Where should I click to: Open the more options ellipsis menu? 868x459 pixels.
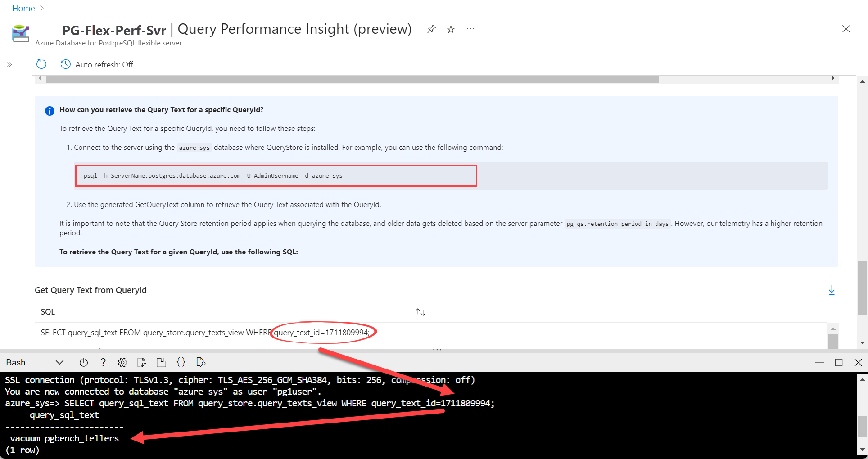click(470, 29)
